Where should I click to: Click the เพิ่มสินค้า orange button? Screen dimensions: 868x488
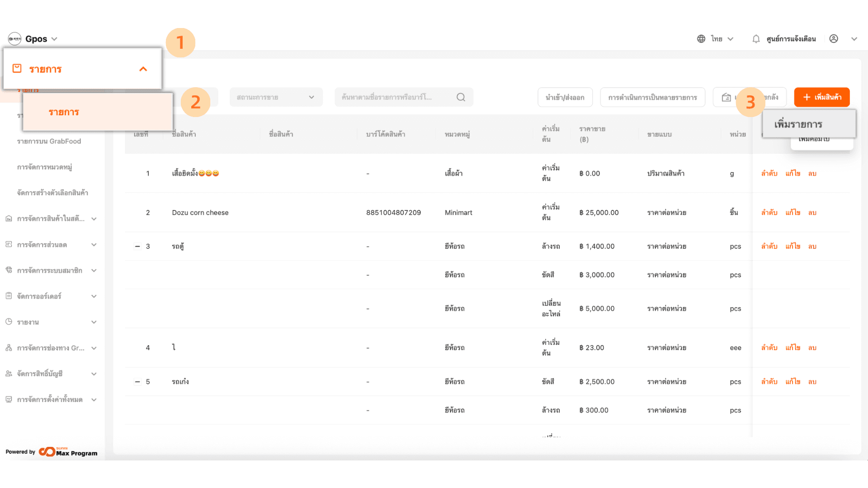(x=821, y=97)
